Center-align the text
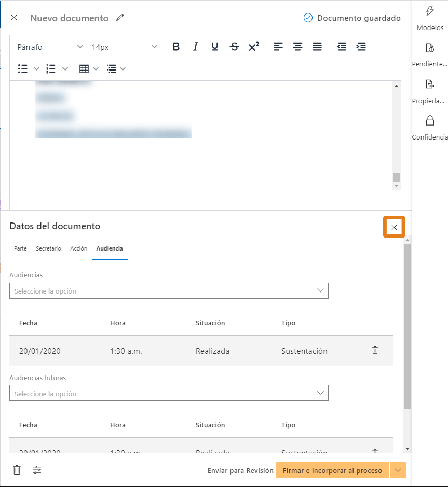The width and height of the screenshot is (448, 487). click(x=297, y=47)
